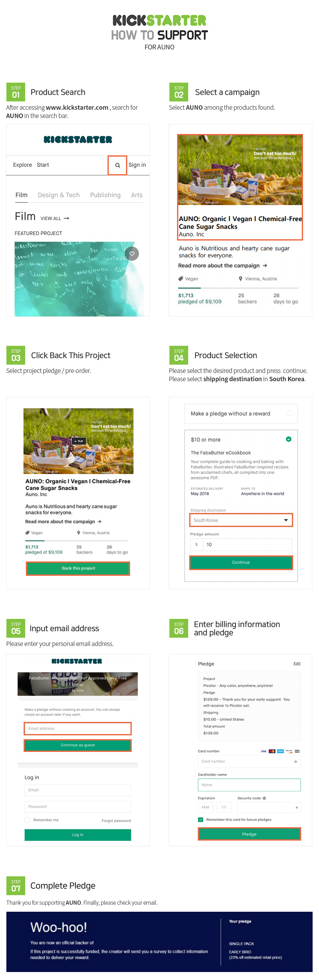
Task: Click the campaign funding progress bar in step 02
Action: click(238, 288)
